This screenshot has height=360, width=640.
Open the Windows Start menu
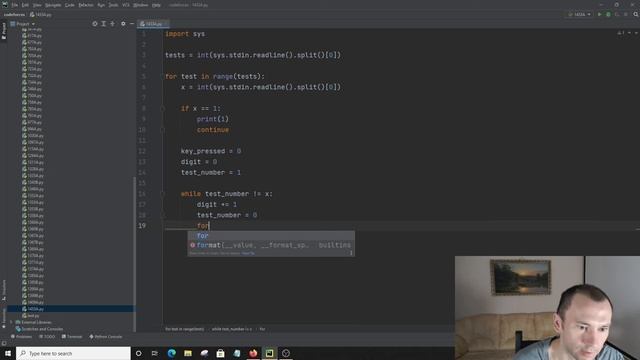8,353
